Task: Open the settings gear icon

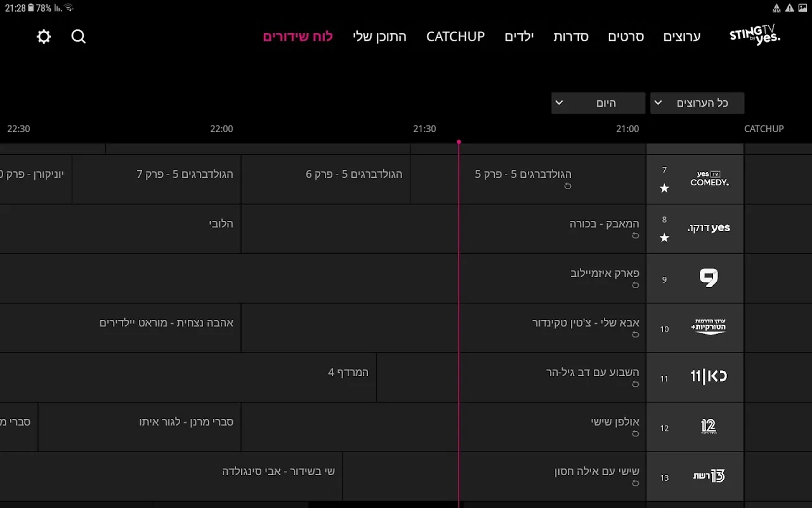Action: pyautogui.click(x=44, y=37)
